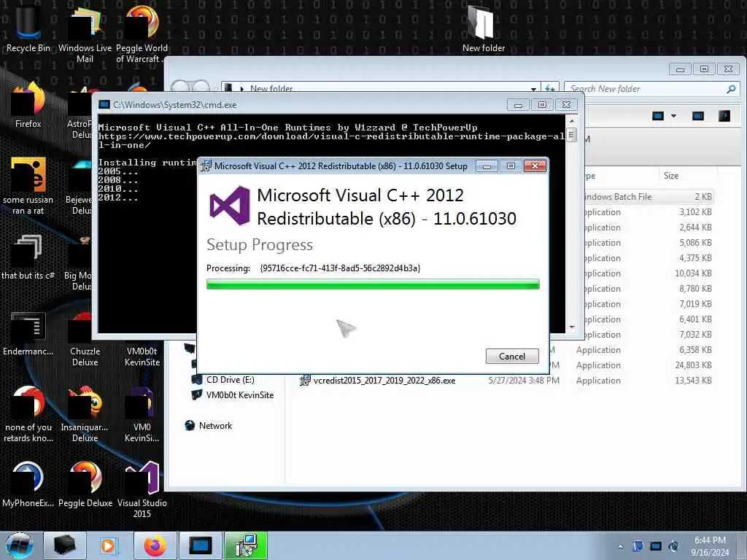Image resolution: width=747 pixels, height=560 pixels.
Task: Select the Visual Studio 2015 desktop icon
Action: [x=142, y=489]
